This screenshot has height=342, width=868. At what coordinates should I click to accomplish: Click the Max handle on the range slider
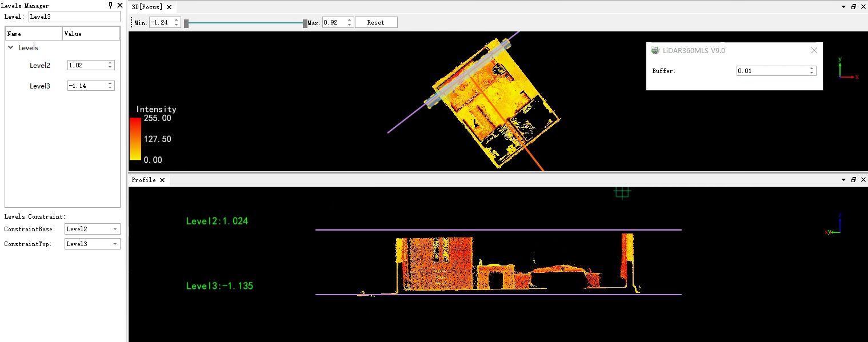(x=305, y=23)
